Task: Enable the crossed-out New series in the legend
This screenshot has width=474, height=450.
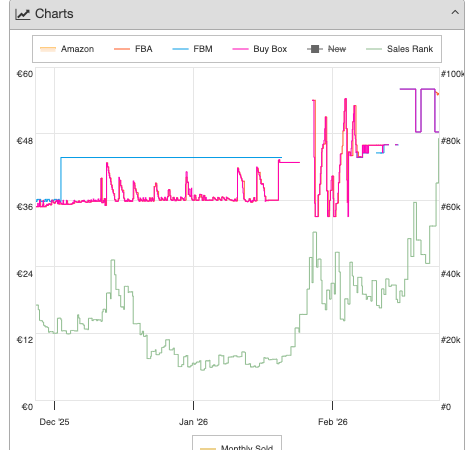Action: [x=326, y=49]
